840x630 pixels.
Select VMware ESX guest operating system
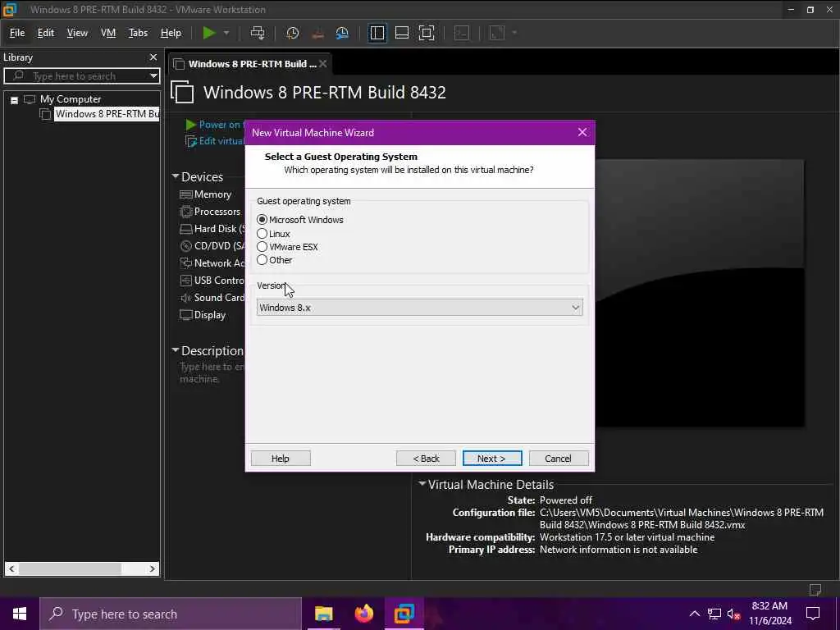tap(262, 247)
